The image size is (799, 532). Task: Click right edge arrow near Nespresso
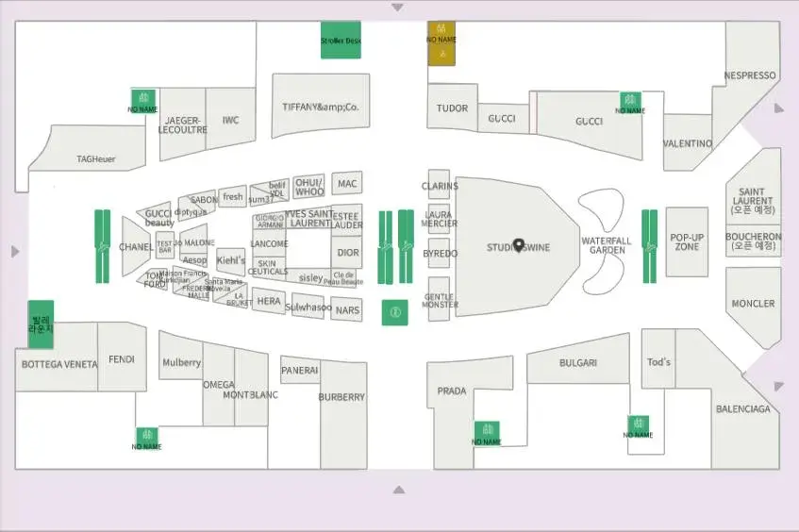tap(779, 108)
